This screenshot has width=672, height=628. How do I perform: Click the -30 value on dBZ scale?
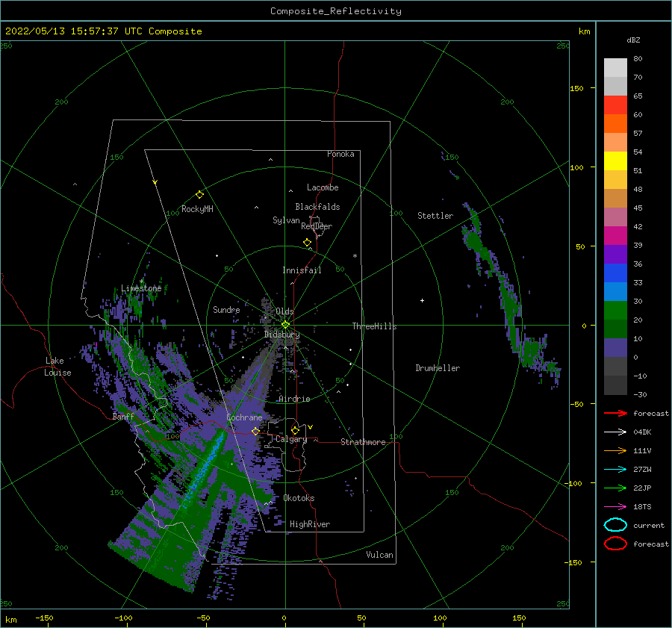pos(641,394)
